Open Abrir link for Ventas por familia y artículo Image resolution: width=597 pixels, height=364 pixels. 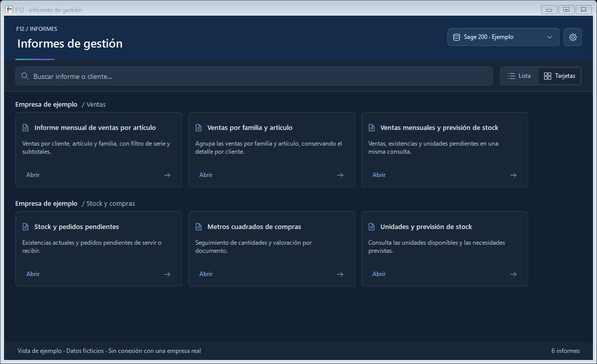coord(206,174)
